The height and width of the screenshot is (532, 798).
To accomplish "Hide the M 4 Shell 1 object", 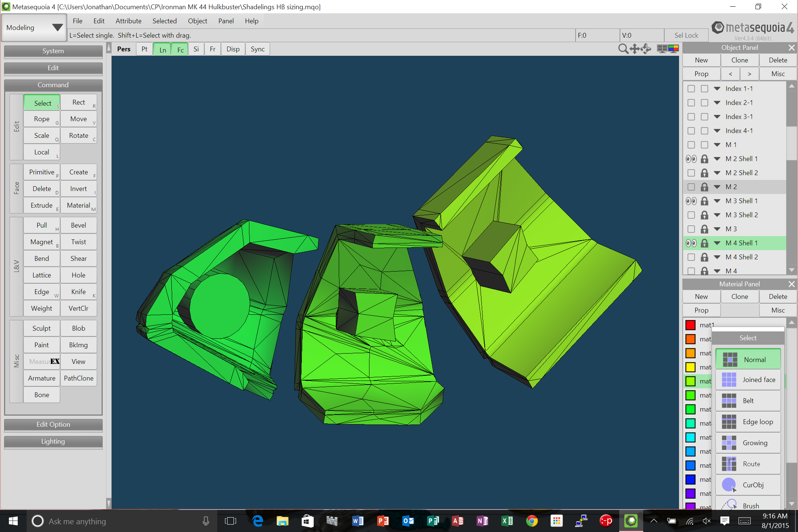I will [691, 243].
